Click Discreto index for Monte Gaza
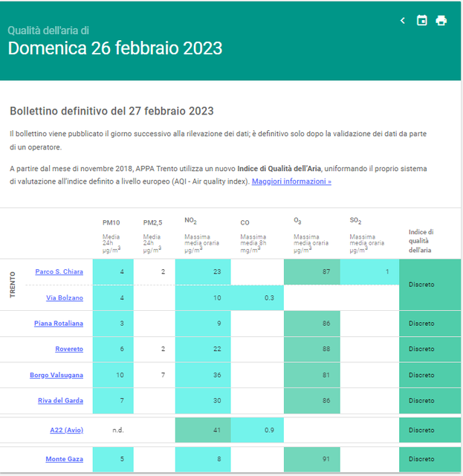This screenshot has width=463, height=476. 430,459
